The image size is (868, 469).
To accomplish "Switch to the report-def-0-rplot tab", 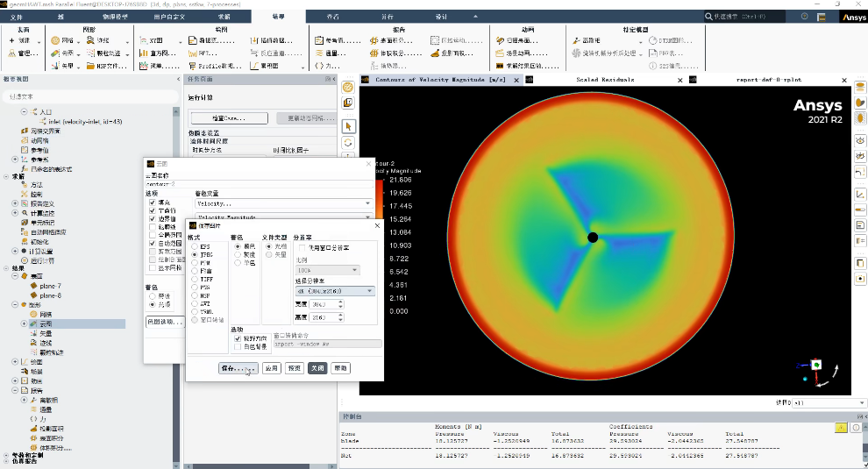I will (768, 80).
